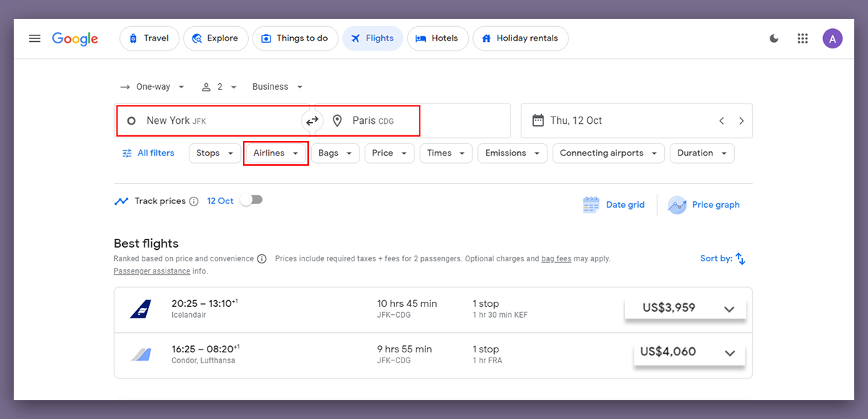This screenshot has height=419, width=868.
Task: Click the calendar icon in date field
Action: [x=537, y=120]
